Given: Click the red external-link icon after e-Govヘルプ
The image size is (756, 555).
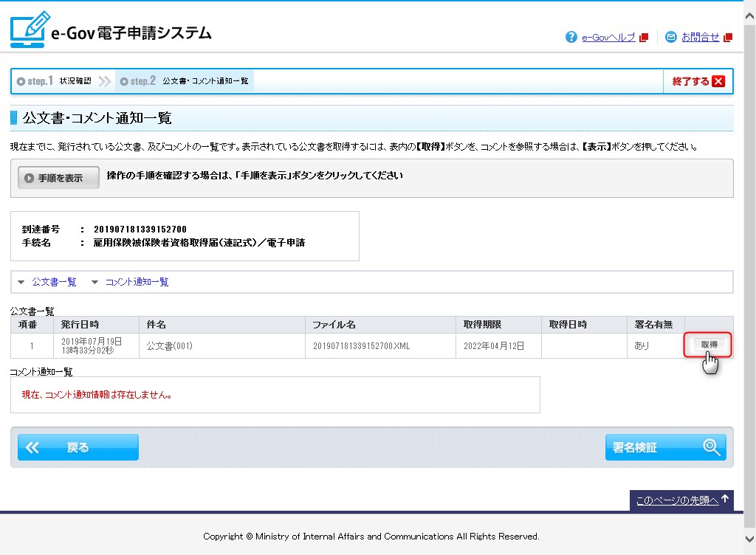Looking at the screenshot, I should 644,38.
